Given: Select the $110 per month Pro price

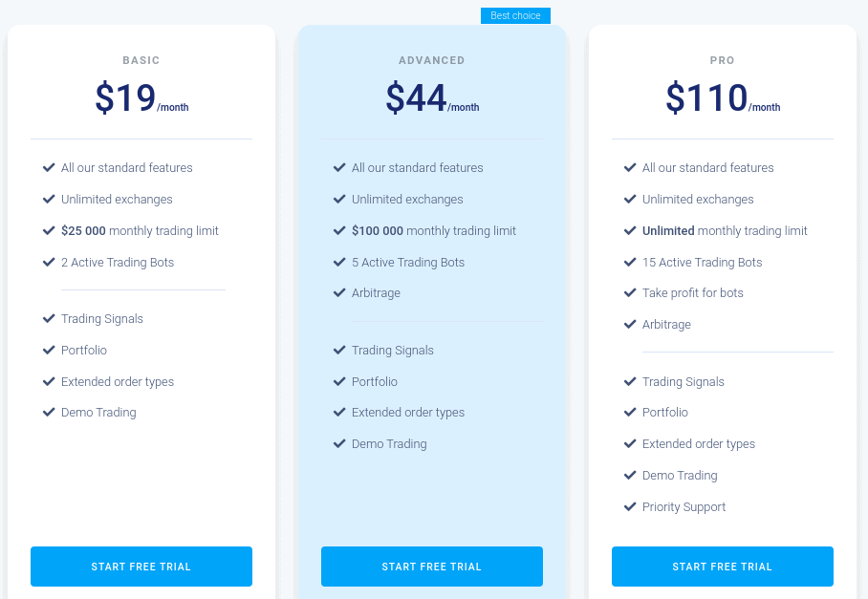Looking at the screenshot, I should pyautogui.click(x=723, y=97).
